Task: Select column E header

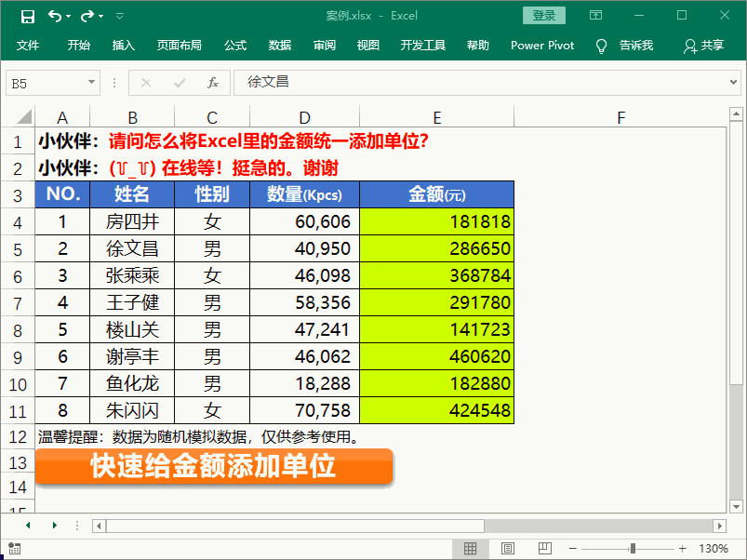Action: [x=437, y=117]
